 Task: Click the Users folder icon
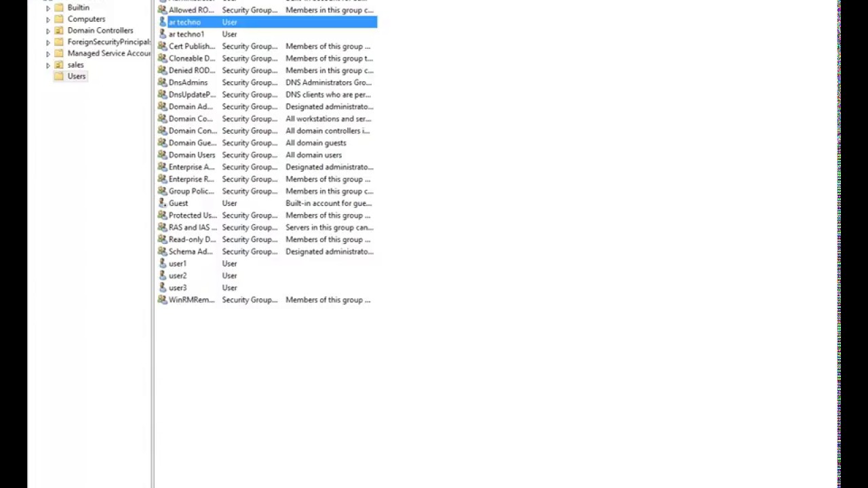point(59,76)
